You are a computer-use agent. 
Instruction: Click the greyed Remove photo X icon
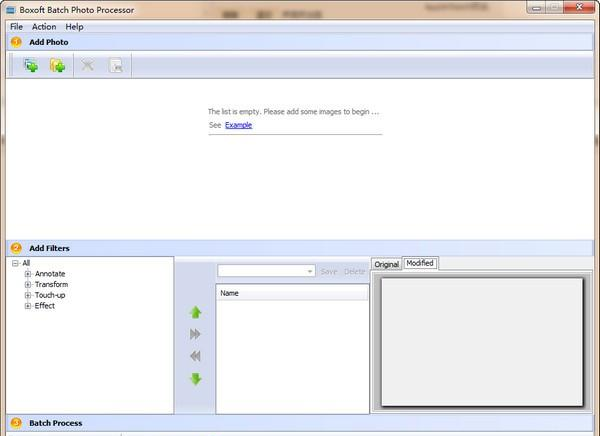point(87,65)
